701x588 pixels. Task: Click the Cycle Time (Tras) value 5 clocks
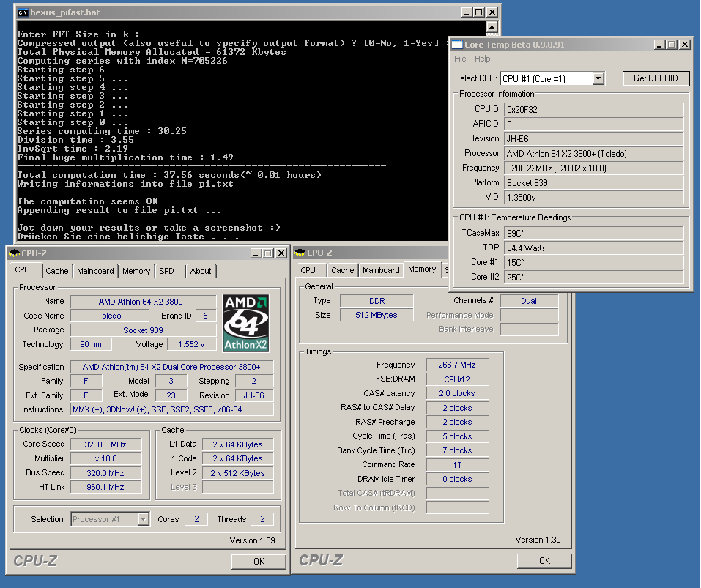coord(457,436)
